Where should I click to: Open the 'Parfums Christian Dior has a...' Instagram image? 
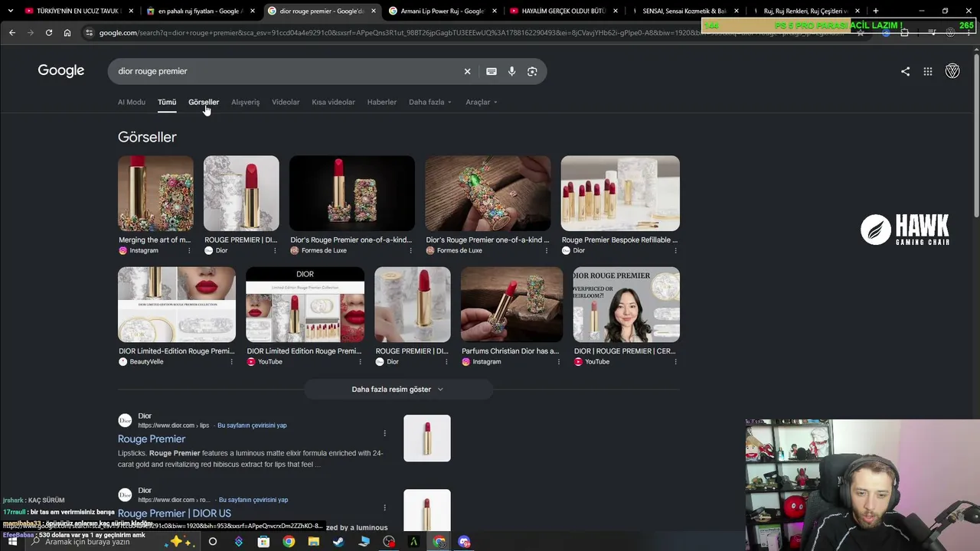pyautogui.click(x=511, y=305)
